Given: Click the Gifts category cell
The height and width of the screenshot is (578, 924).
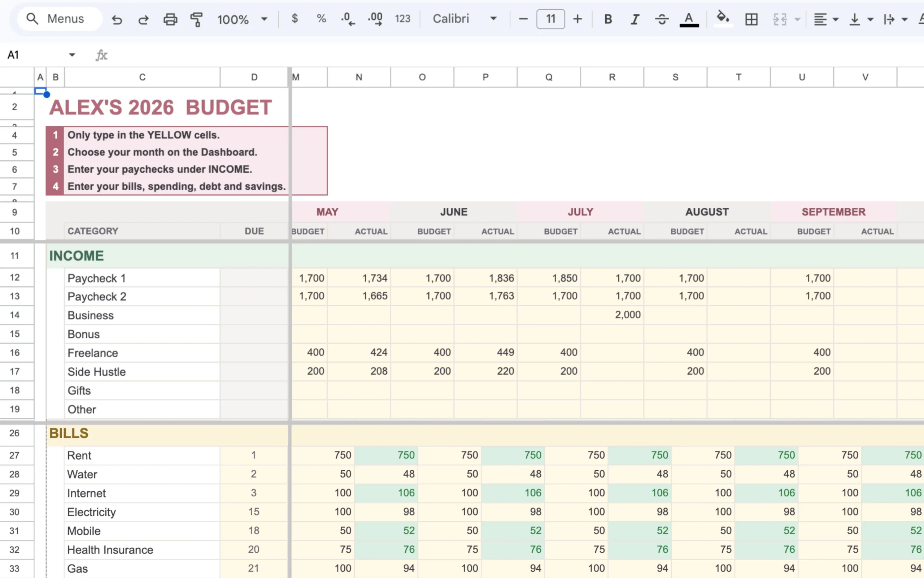Looking at the screenshot, I should tap(142, 390).
